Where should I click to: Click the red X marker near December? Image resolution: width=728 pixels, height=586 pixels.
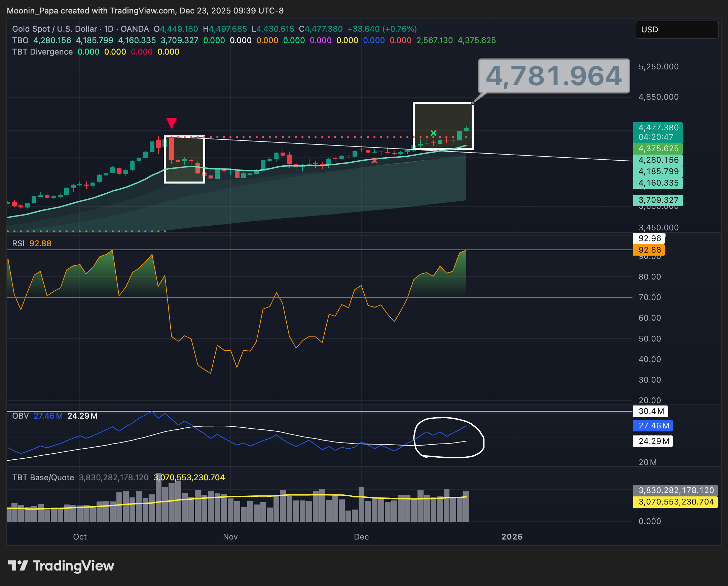click(374, 161)
